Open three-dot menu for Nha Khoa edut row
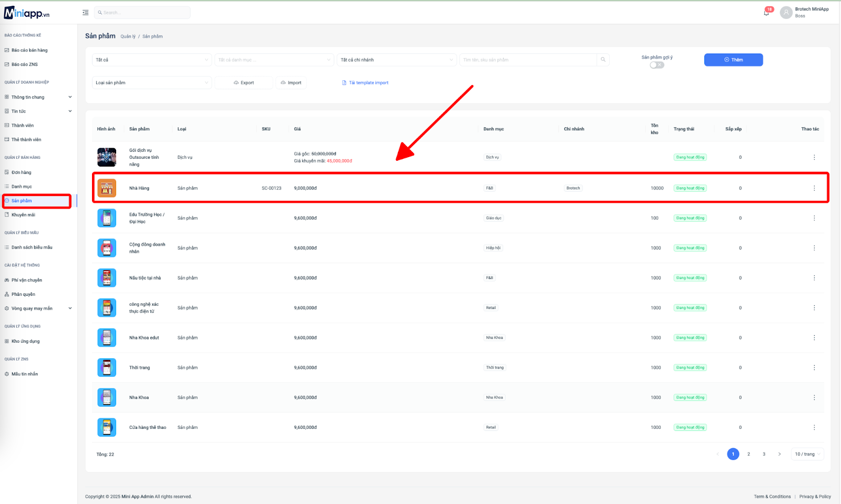This screenshot has width=841, height=504. pos(814,338)
